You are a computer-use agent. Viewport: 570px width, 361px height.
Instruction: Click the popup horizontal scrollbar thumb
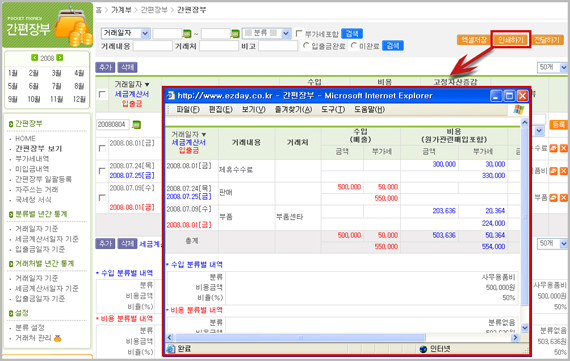301,337
